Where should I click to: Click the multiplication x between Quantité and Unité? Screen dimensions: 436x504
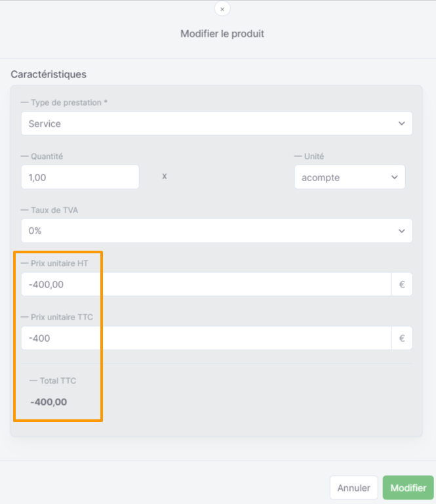[165, 177]
